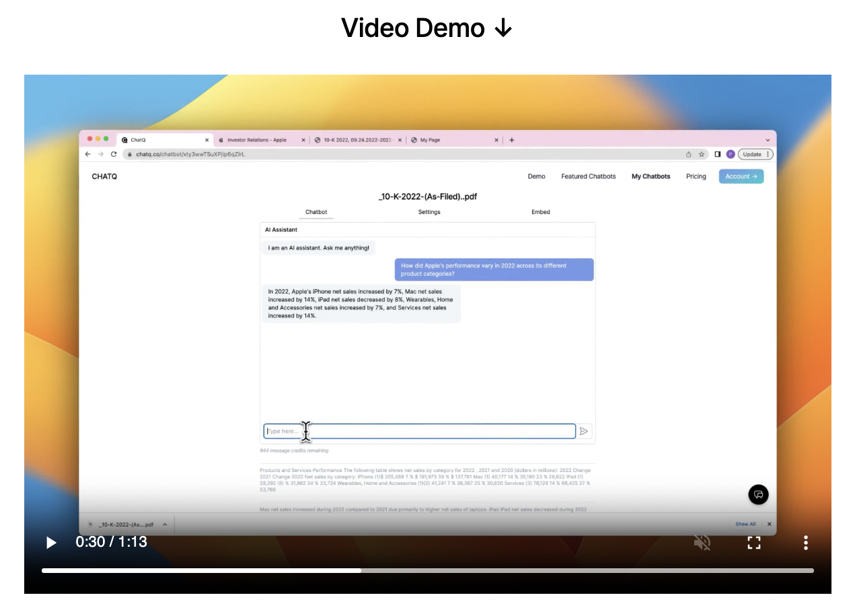
Task: Open the Demo nav link
Action: 537,176
